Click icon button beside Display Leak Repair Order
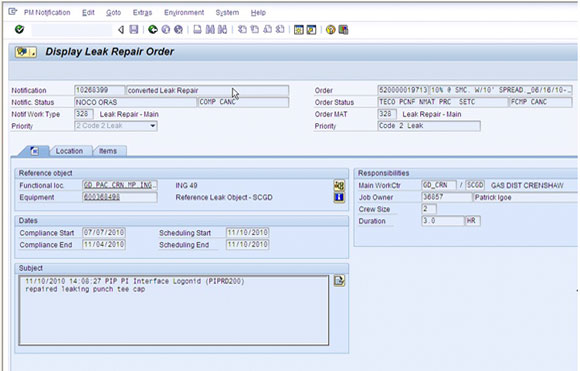 click(26, 52)
